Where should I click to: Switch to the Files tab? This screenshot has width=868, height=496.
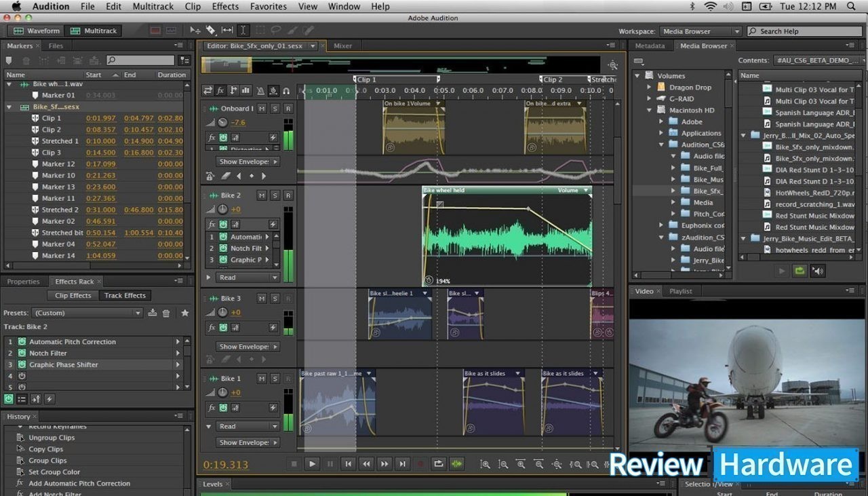pos(56,46)
